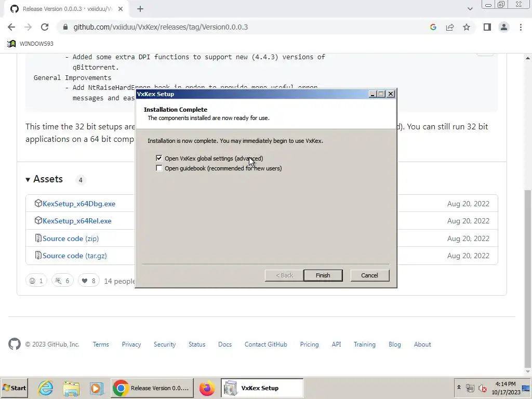The height and width of the screenshot is (399, 532).
Task: Open Terms footer link
Action: tap(101, 344)
